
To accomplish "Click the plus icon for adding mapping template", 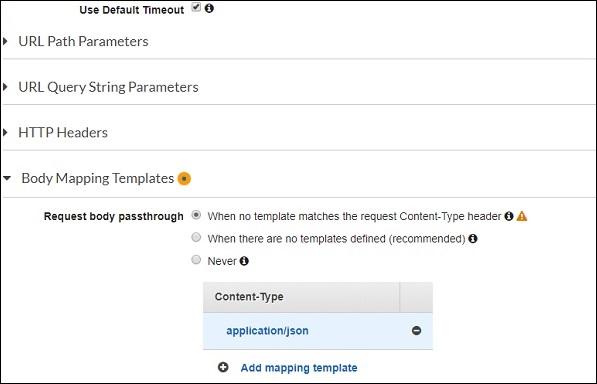I will coord(223,367).
